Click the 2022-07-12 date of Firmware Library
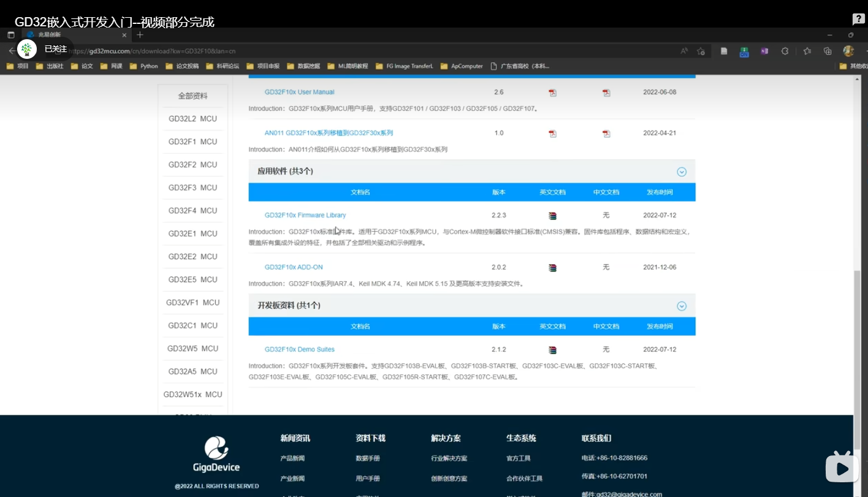Screen dimensions: 868x497 pos(660,215)
